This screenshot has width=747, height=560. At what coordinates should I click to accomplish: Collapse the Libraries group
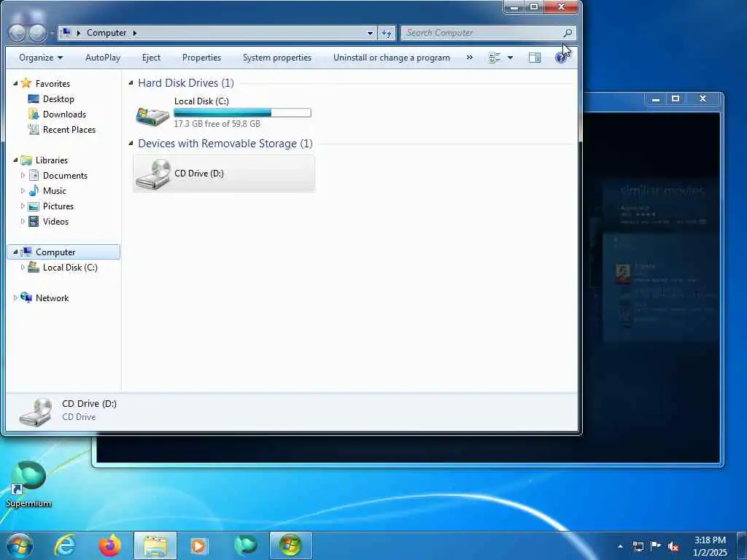(x=15, y=160)
